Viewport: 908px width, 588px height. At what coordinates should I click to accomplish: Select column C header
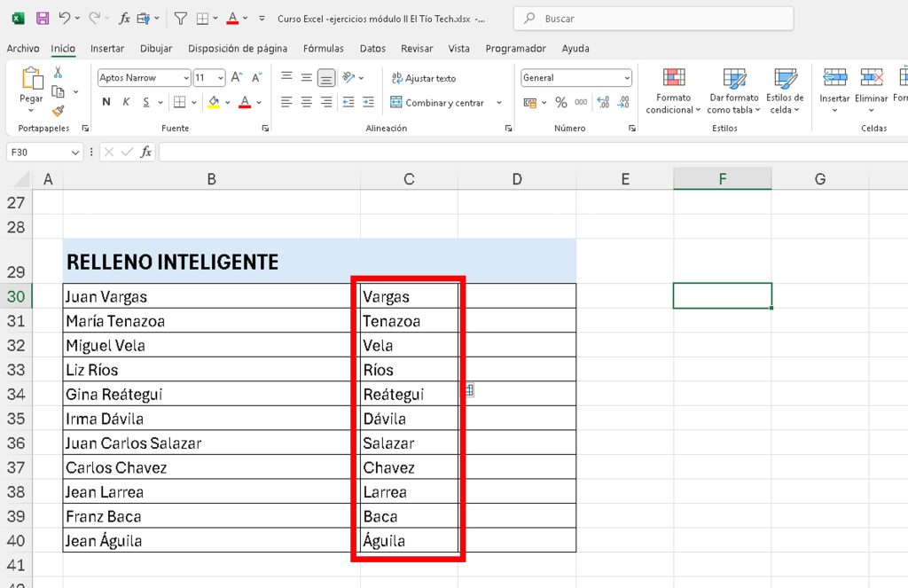(x=409, y=179)
